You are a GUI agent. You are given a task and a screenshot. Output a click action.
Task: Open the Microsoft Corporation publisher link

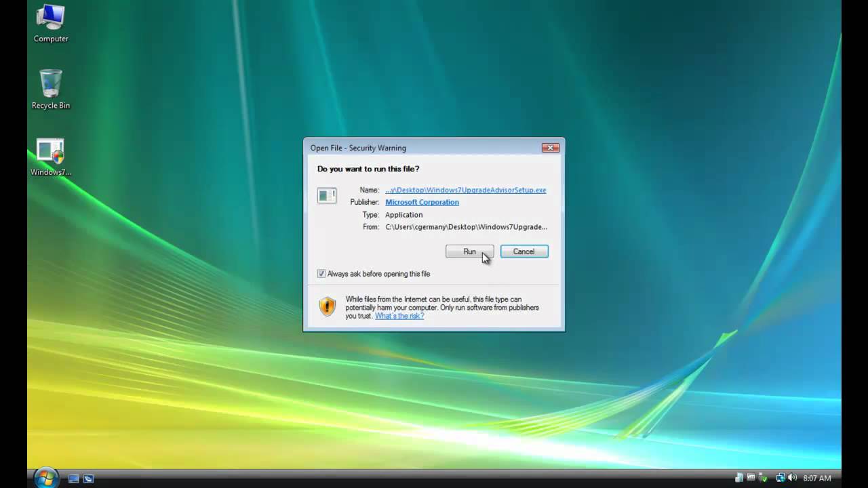(422, 202)
